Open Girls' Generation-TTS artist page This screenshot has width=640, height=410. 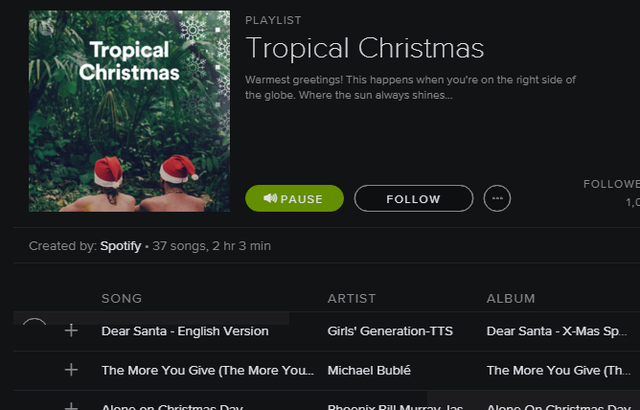pyautogui.click(x=390, y=331)
